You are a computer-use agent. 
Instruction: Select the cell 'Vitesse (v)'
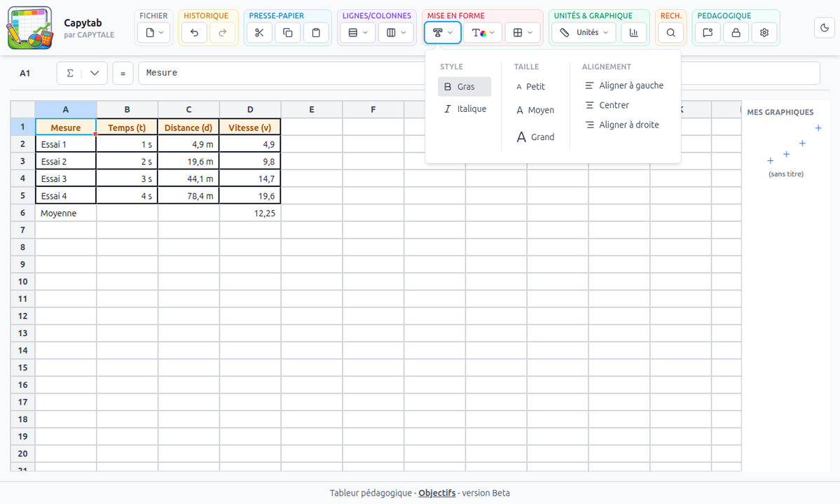pos(250,127)
